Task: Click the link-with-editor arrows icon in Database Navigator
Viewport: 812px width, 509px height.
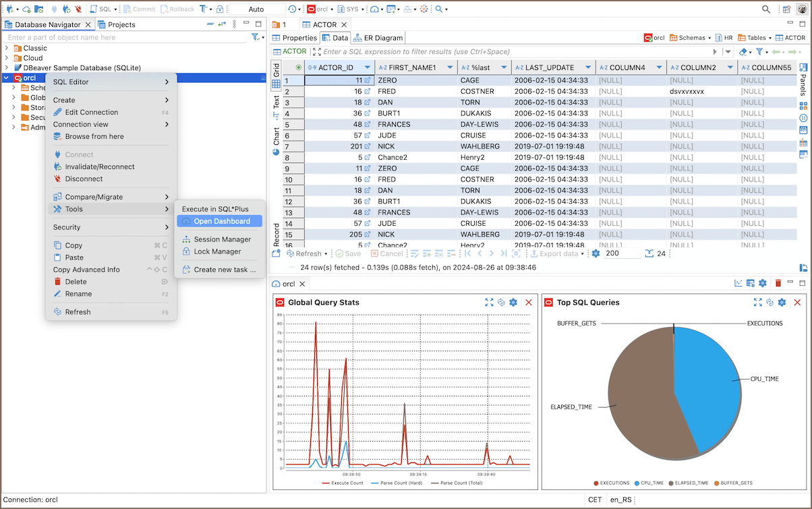Action: pos(221,24)
